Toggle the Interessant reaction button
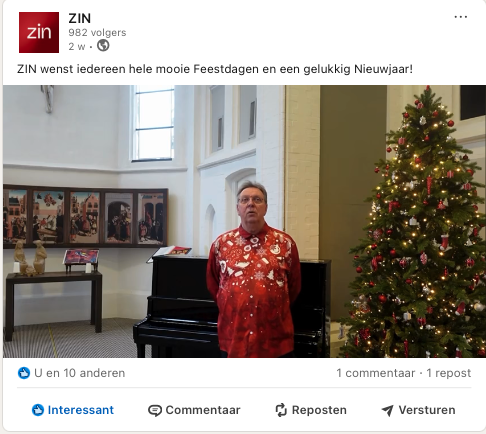The height and width of the screenshot is (434, 486). click(73, 410)
